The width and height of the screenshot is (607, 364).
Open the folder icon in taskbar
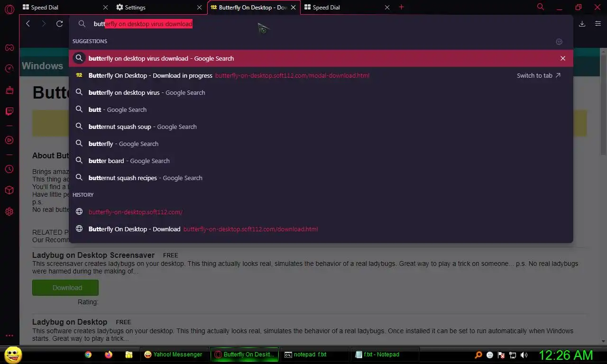click(x=129, y=355)
